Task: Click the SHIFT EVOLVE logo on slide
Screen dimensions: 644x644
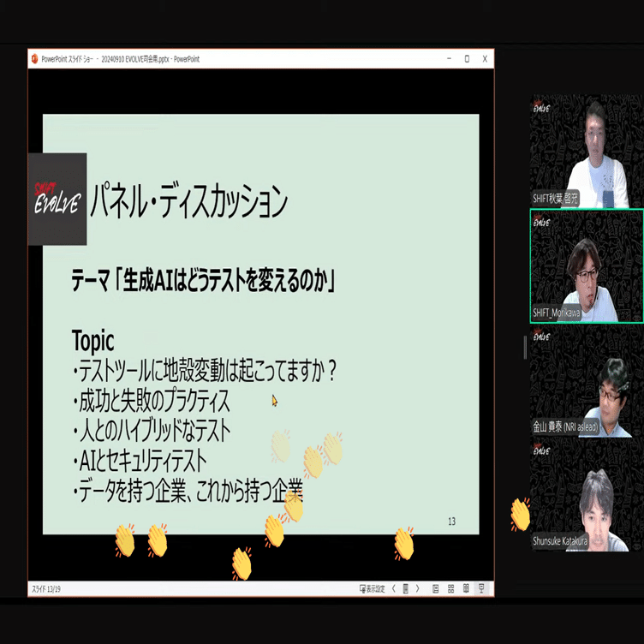Action: click(57, 199)
